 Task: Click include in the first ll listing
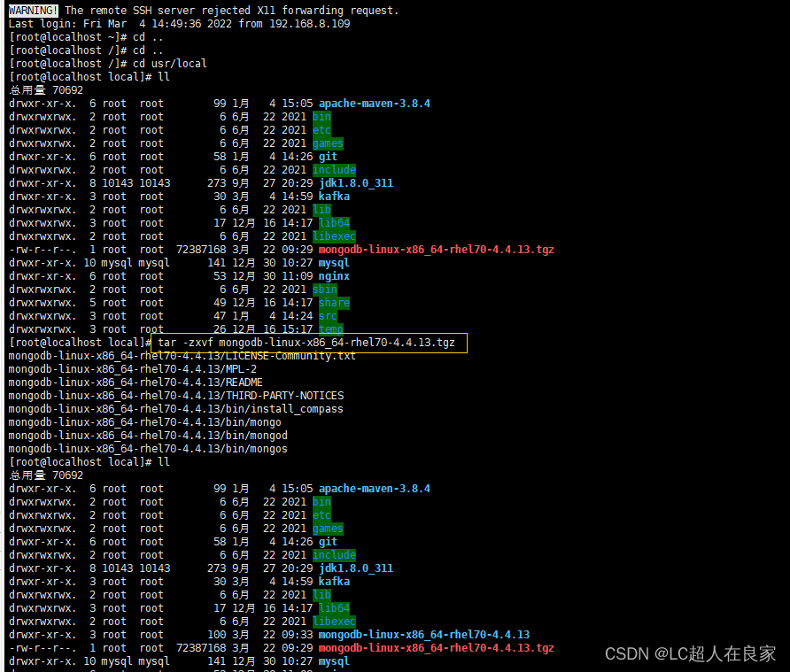pos(334,170)
